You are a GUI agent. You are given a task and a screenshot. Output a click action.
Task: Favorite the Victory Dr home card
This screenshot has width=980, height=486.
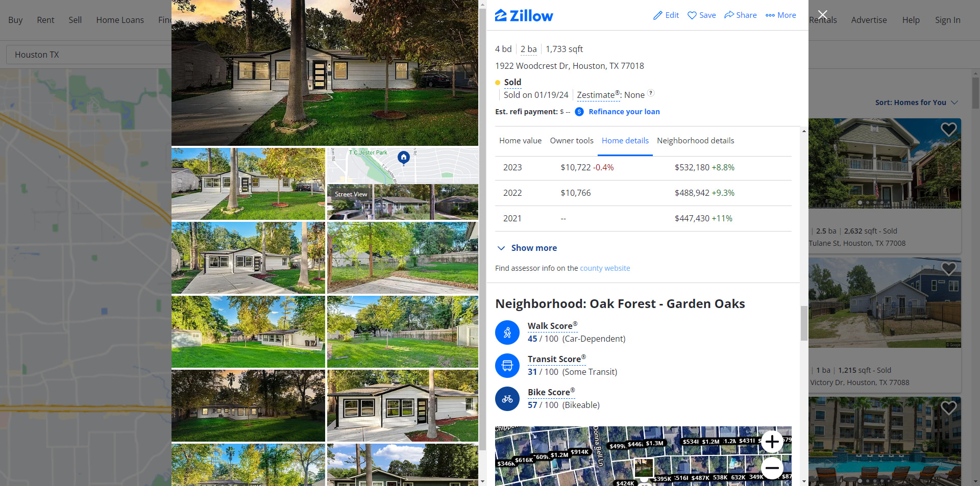pos(948,268)
